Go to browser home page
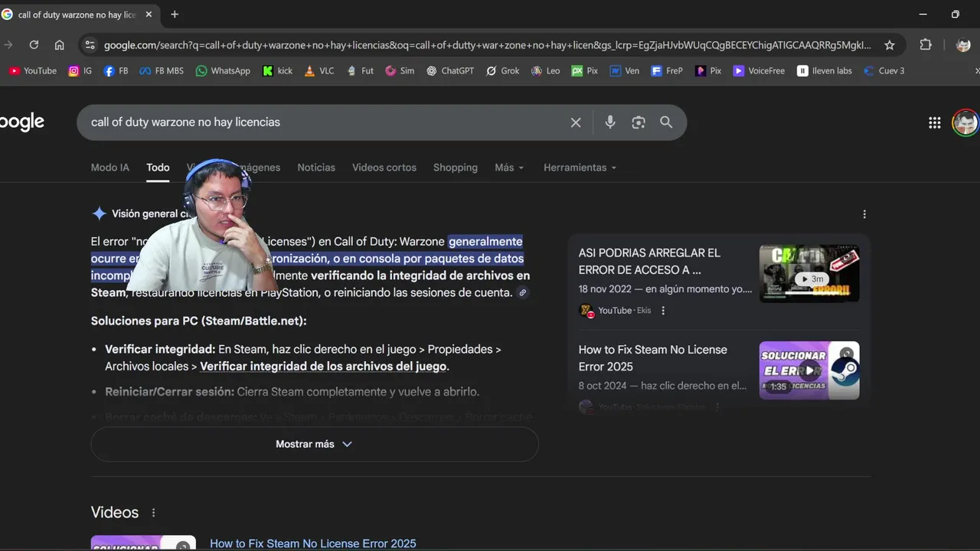This screenshot has width=980, height=551. [x=59, y=45]
